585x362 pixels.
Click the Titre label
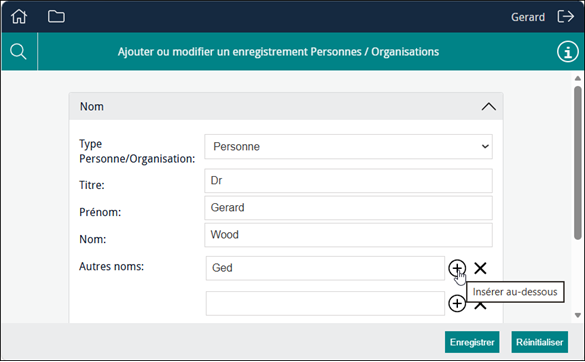(92, 185)
